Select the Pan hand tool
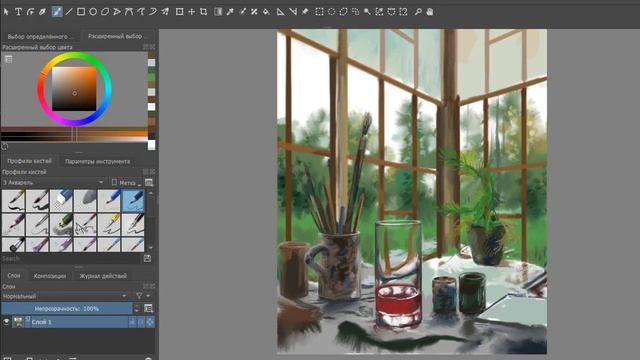 pos(430,12)
